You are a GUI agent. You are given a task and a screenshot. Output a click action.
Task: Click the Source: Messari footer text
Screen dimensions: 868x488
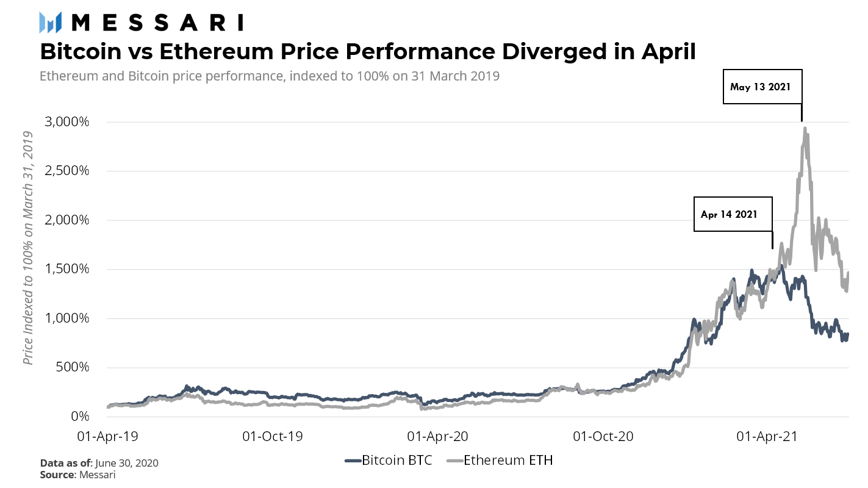77,474
